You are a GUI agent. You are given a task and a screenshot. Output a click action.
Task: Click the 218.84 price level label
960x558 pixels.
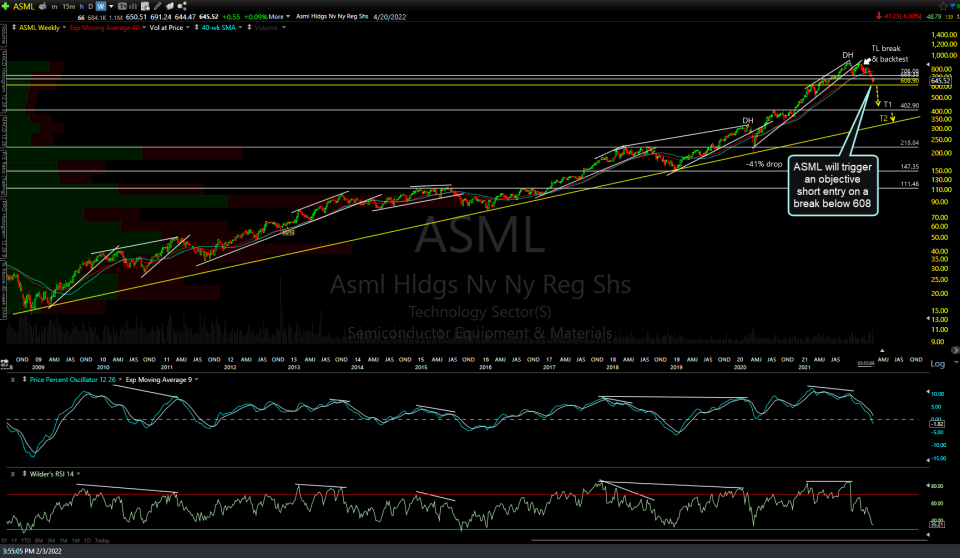pyautogui.click(x=909, y=143)
